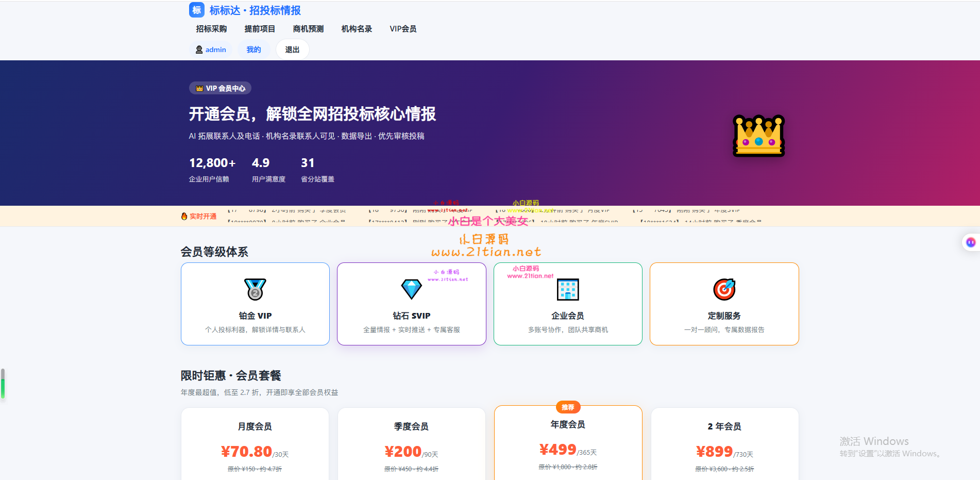The width and height of the screenshot is (980, 480).
Task: Click the 个人投标利器 description under 铂金 VIP
Action: pyautogui.click(x=255, y=329)
